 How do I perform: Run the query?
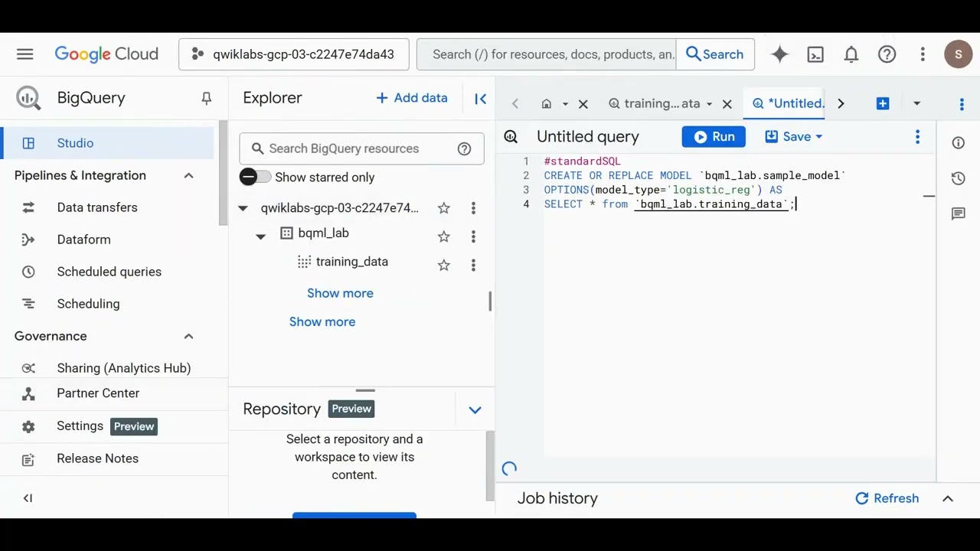pos(714,136)
